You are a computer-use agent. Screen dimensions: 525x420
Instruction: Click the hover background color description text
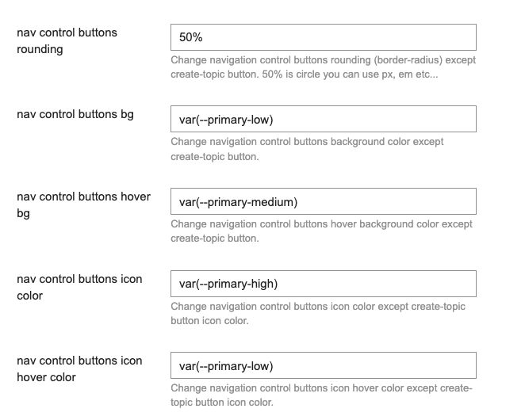[x=321, y=231]
